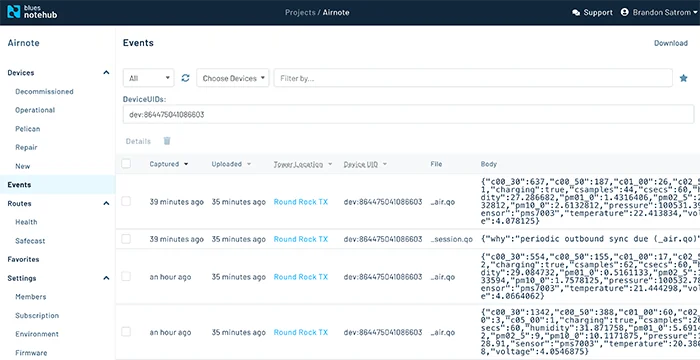Sort by the Tower Location column

(303, 164)
